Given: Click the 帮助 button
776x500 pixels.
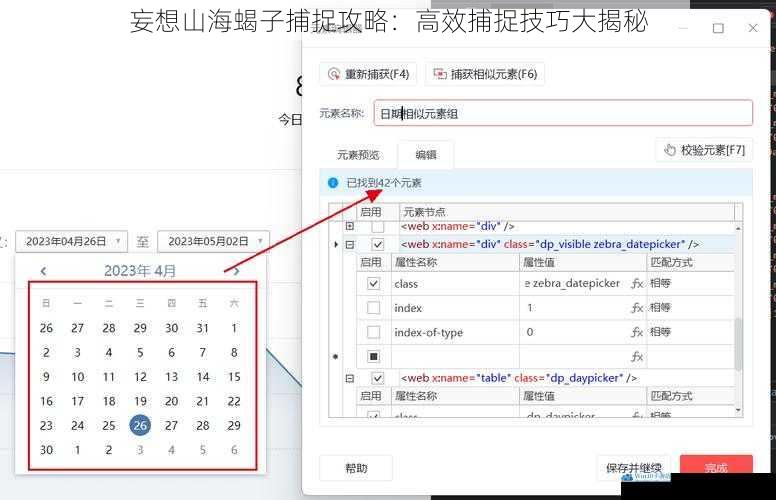Looking at the screenshot, I should coord(356,468).
